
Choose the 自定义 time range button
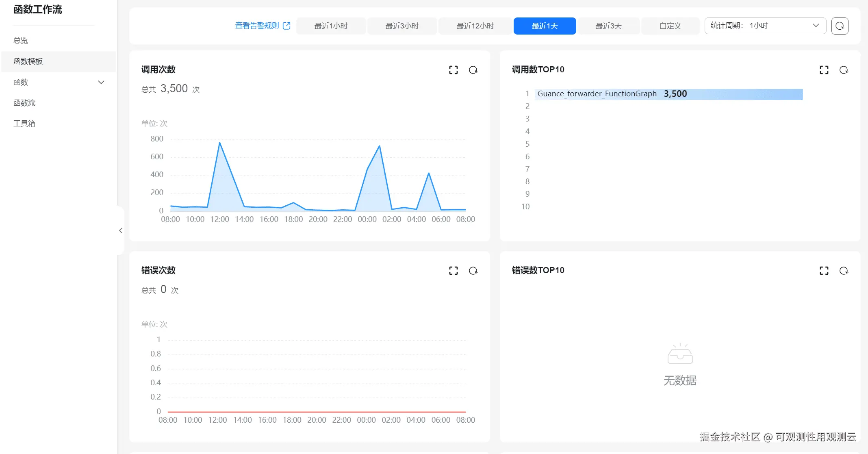pyautogui.click(x=670, y=26)
